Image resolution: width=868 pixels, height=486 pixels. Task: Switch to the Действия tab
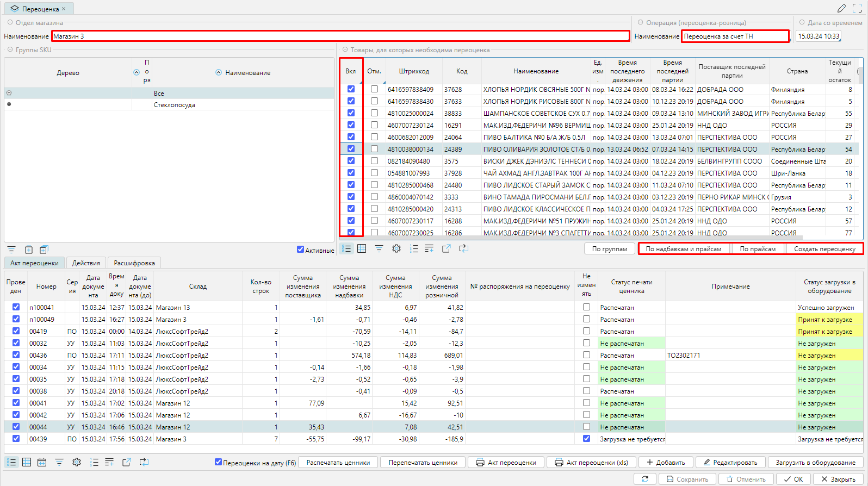pyautogui.click(x=86, y=263)
